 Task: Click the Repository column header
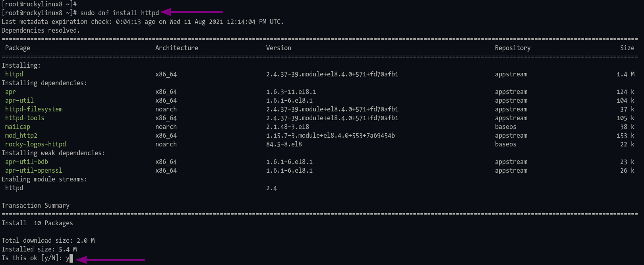pyautogui.click(x=512, y=48)
